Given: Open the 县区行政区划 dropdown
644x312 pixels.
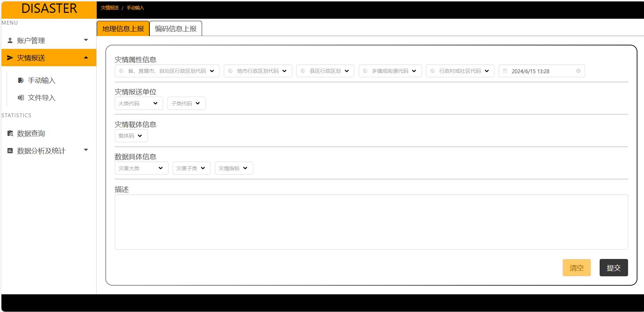Looking at the screenshot, I should pos(325,71).
